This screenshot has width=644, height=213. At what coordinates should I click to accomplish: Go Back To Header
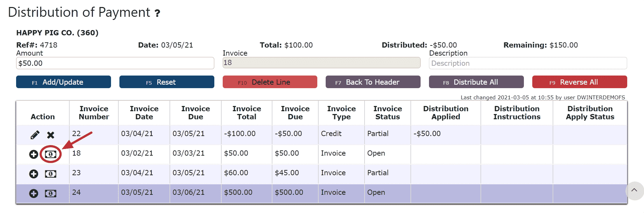(373, 82)
